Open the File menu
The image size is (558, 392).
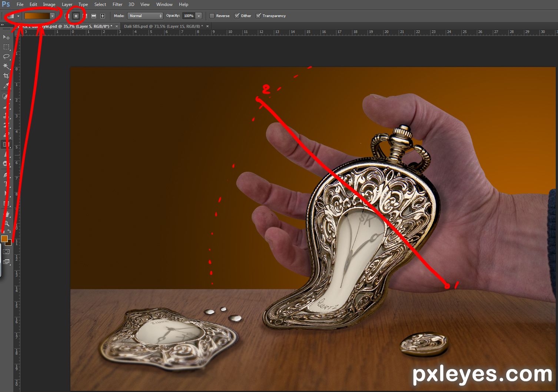pyautogui.click(x=20, y=4)
